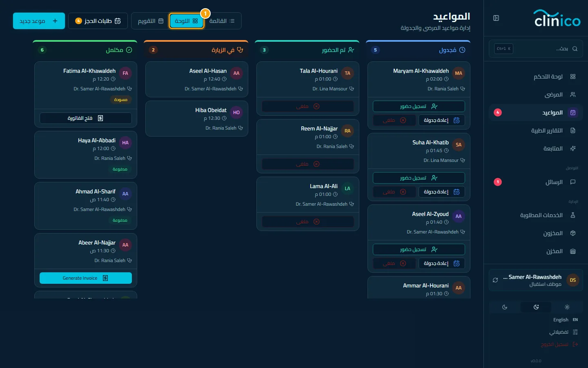Cancel Lama Al-Ali appointment ملغى

pyautogui.click(x=308, y=222)
